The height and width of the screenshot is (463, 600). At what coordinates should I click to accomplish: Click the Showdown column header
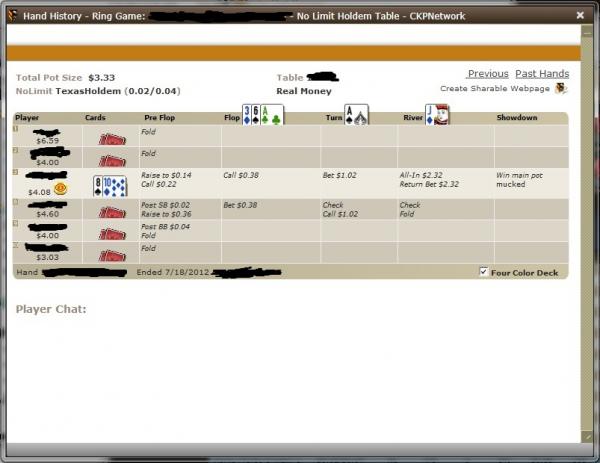(517, 118)
